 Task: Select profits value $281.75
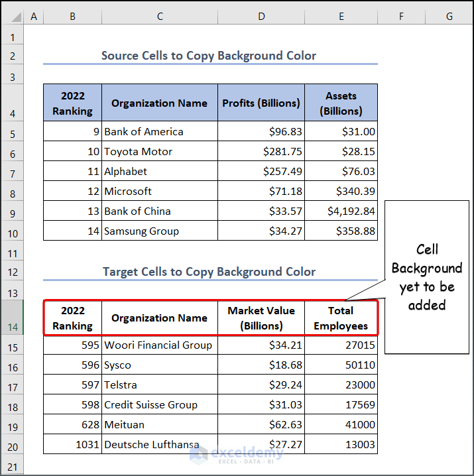(x=261, y=151)
